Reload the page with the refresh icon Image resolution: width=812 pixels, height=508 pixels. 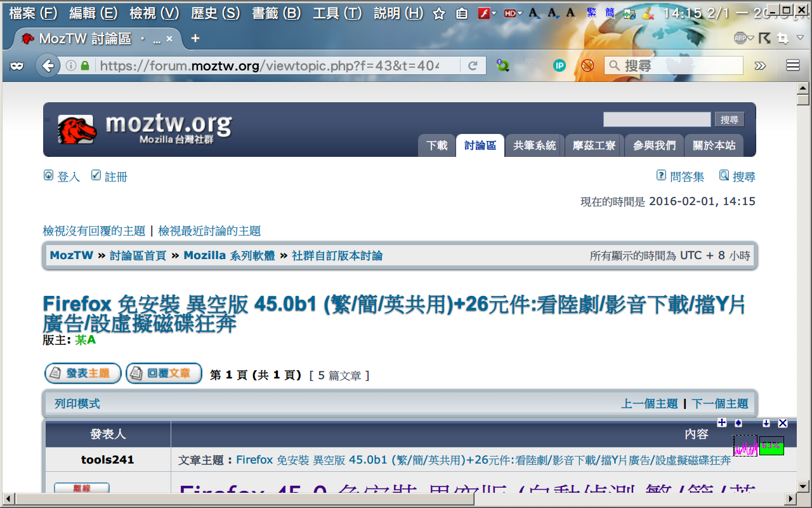click(x=473, y=65)
